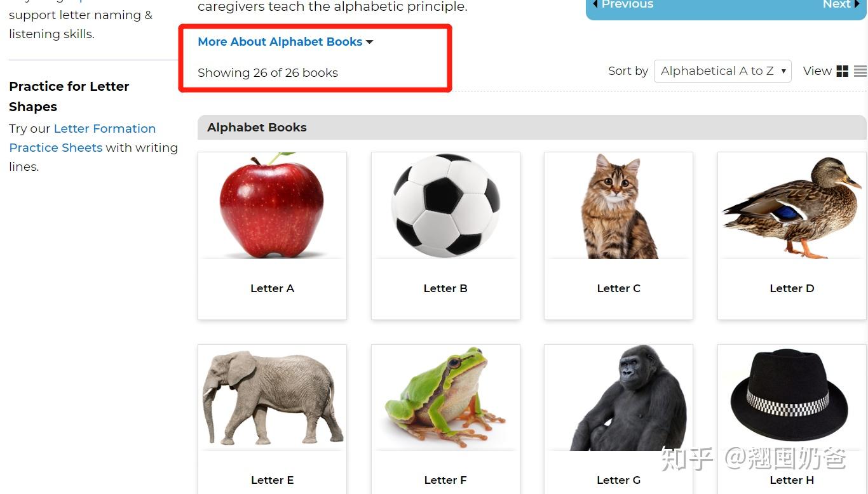The width and height of the screenshot is (868, 494).
Task: Open the Letter D duck book
Action: (792, 236)
